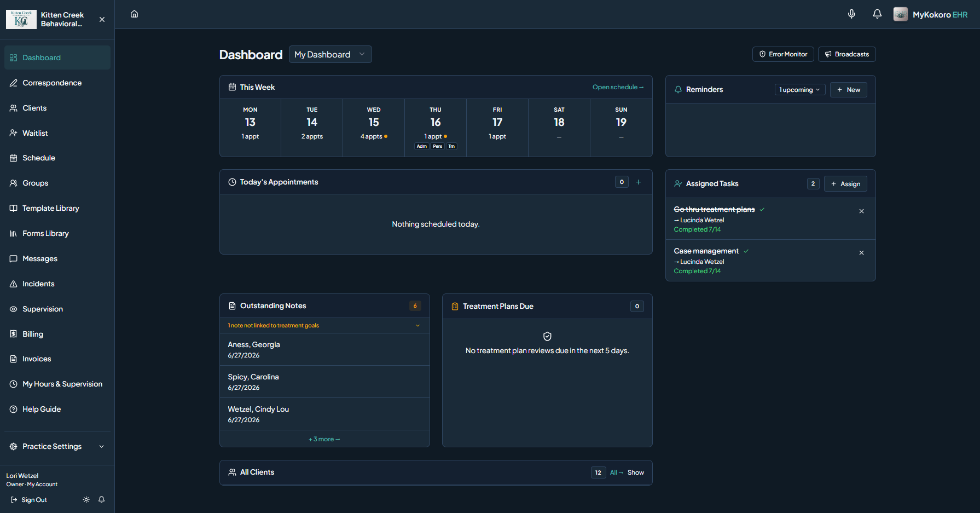This screenshot has width=980, height=513.
Task: Click +3 more outstanding notes link
Action: click(x=324, y=439)
